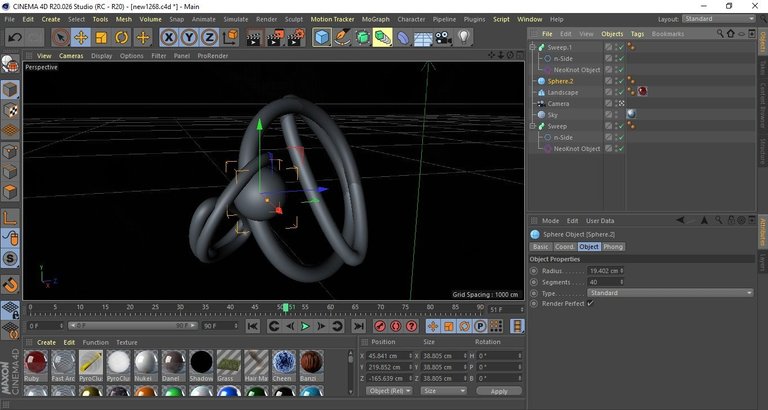Open the Attributes Mode menu
The width and height of the screenshot is (768, 410).
(551, 221)
